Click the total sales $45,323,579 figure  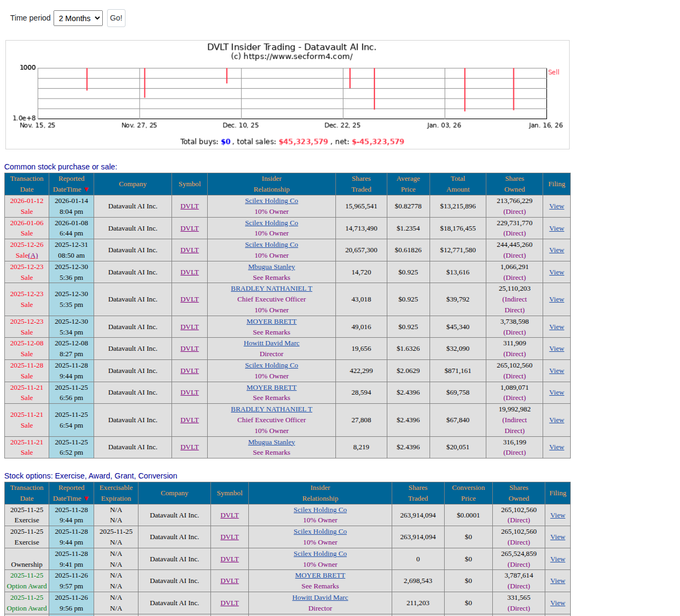(303, 141)
